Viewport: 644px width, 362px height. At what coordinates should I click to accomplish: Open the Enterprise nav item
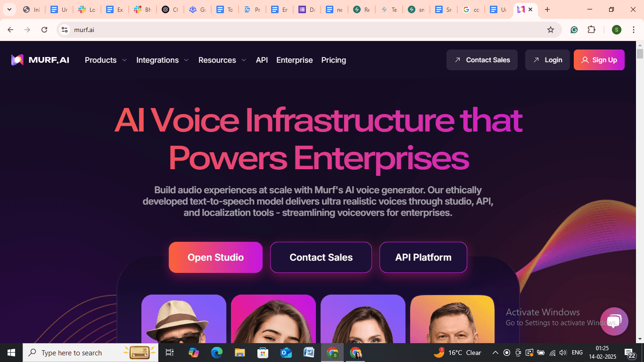295,60
